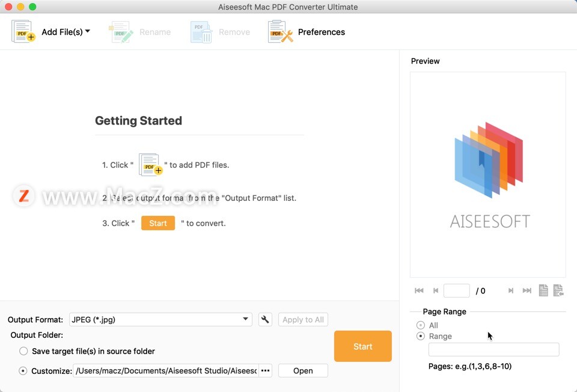The height and width of the screenshot is (392, 577).
Task: Select Save target file(s) in source folder
Action: pyautogui.click(x=23, y=351)
